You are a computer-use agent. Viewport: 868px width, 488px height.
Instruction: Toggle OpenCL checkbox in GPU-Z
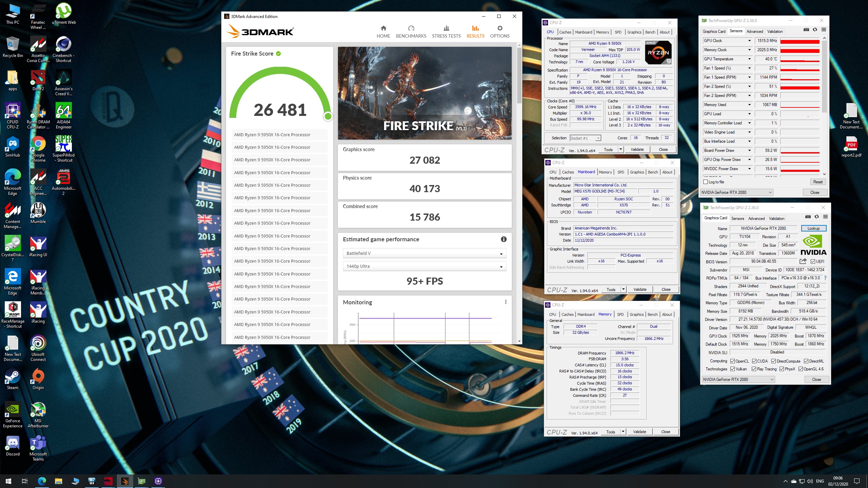pos(732,361)
